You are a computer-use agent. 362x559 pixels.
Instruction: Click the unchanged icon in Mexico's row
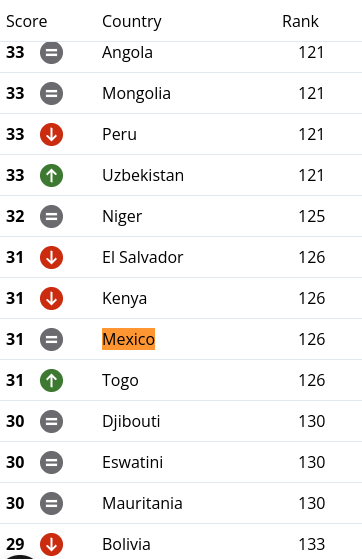coord(51,339)
